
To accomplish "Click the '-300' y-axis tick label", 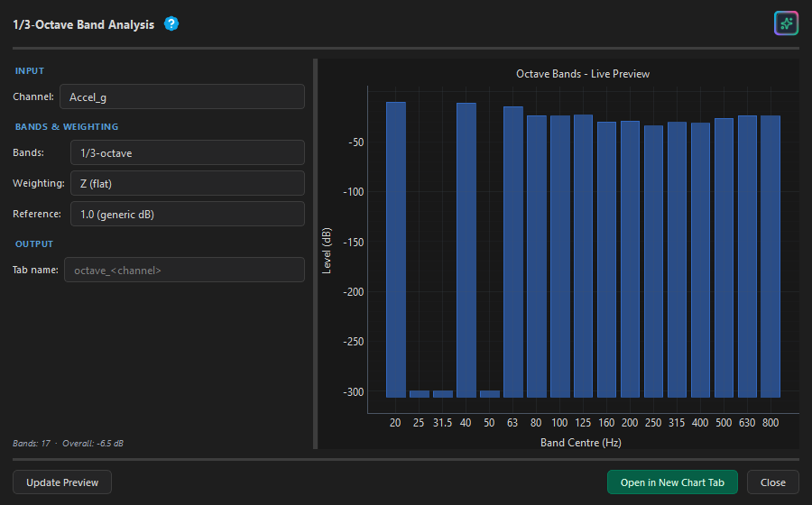I will (x=353, y=391).
